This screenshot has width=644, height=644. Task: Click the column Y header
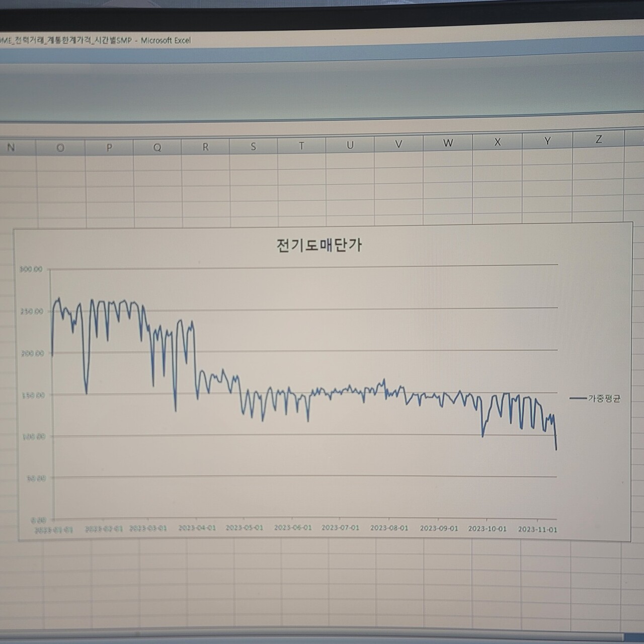(547, 141)
